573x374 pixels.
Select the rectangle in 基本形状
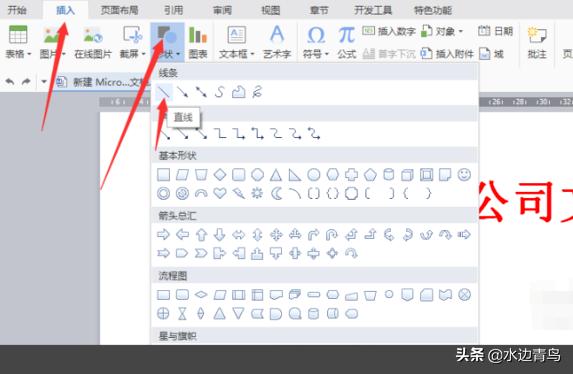coord(163,175)
